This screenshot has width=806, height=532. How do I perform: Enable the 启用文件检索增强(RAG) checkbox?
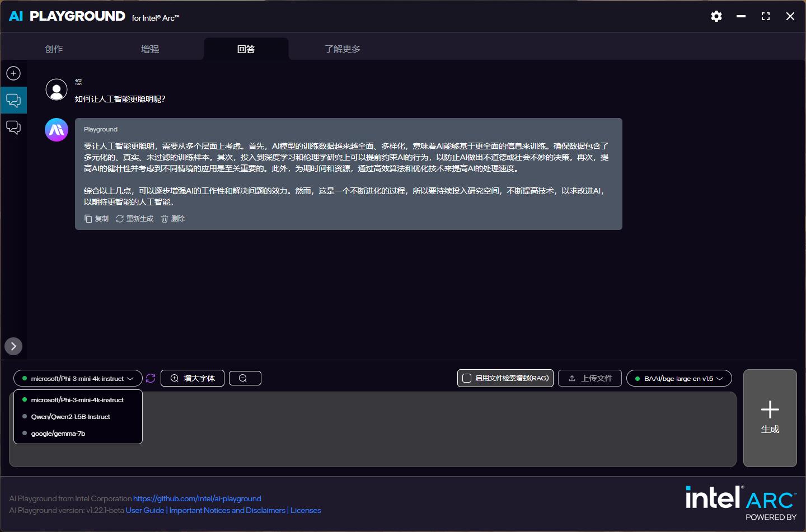tap(467, 378)
